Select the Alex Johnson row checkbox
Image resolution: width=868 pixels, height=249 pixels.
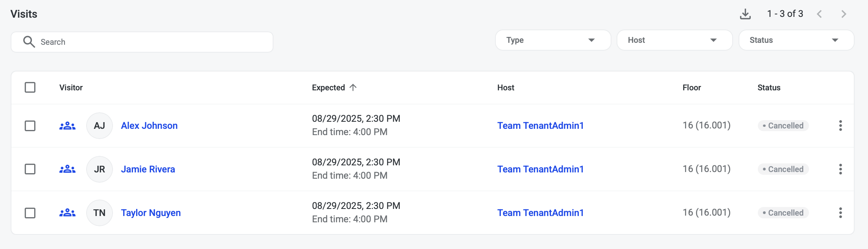click(x=30, y=126)
